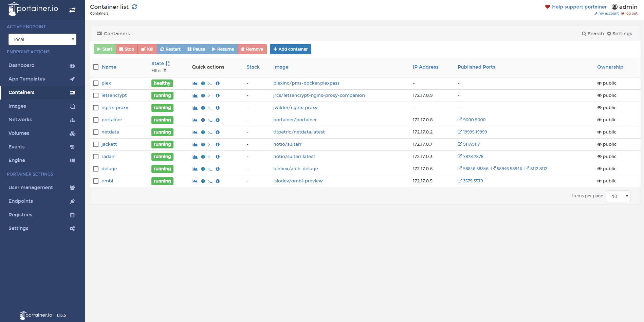Viewport: 644px width, 322px height.
Task: Inspect the letsencrypt container
Action: tap(218, 95)
